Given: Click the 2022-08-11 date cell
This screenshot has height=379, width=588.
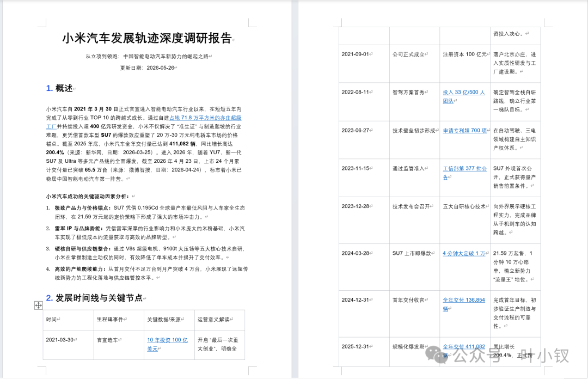Looking at the screenshot, I should [x=364, y=102].
